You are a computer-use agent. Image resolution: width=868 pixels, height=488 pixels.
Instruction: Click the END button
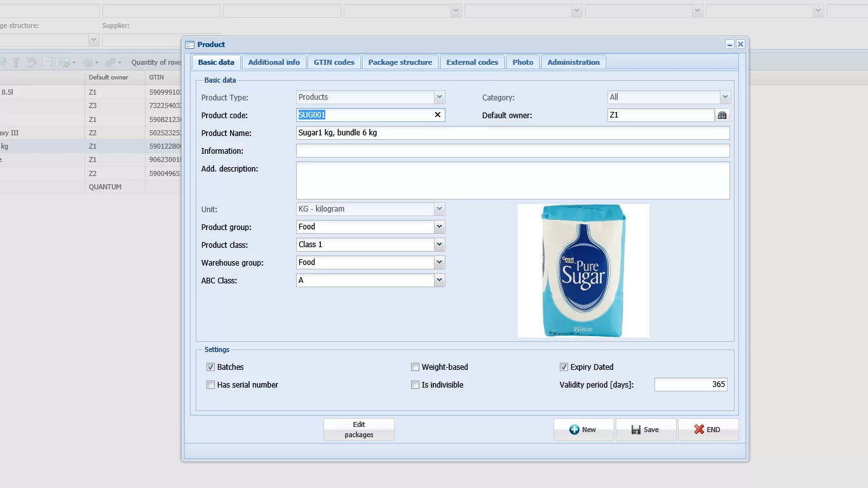coord(708,430)
